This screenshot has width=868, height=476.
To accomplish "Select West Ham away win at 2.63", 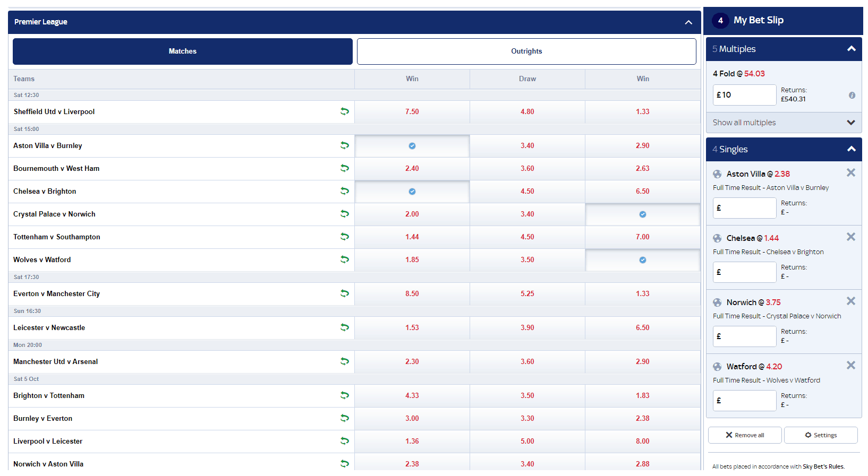I will [x=643, y=169].
